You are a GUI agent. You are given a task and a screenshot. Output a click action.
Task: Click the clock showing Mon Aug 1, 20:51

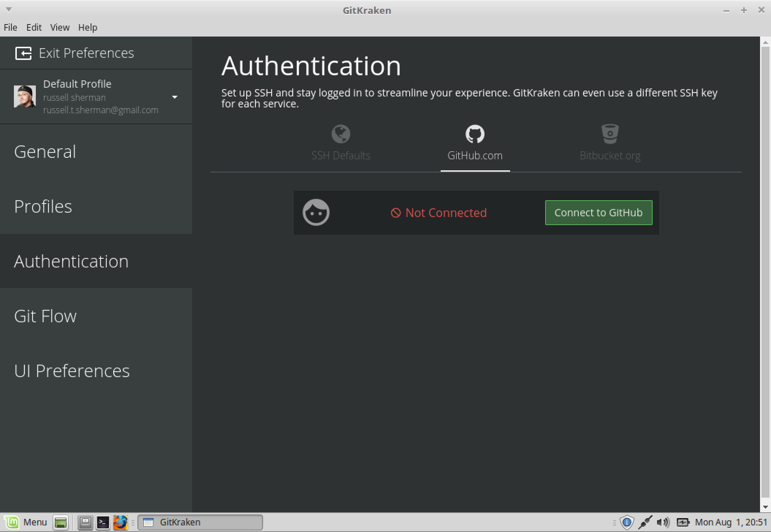click(731, 522)
